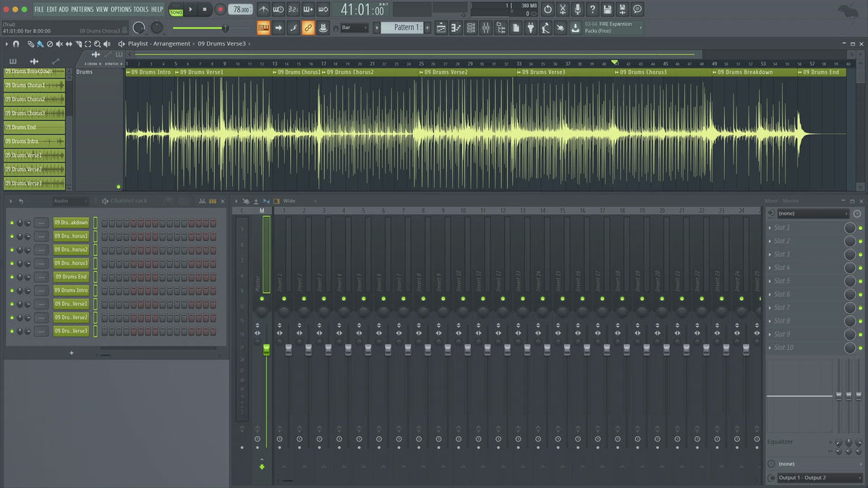Viewport: 868px width, 488px height.
Task: Click the add channel plus button
Action: click(x=71, y=353)
